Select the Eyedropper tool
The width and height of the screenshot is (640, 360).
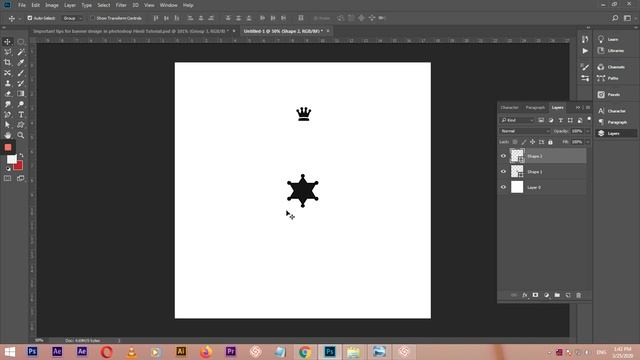point(21,62)
